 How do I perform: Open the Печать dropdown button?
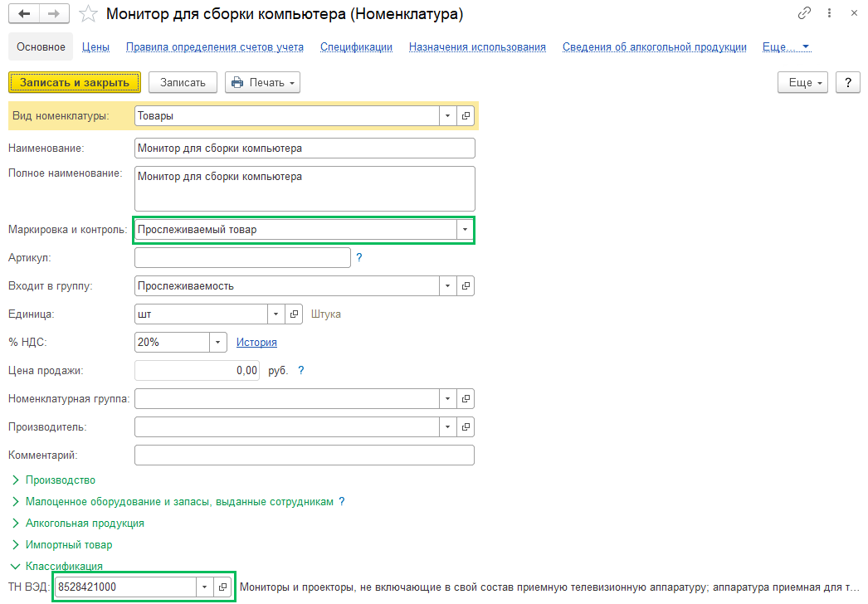[262, 82]
